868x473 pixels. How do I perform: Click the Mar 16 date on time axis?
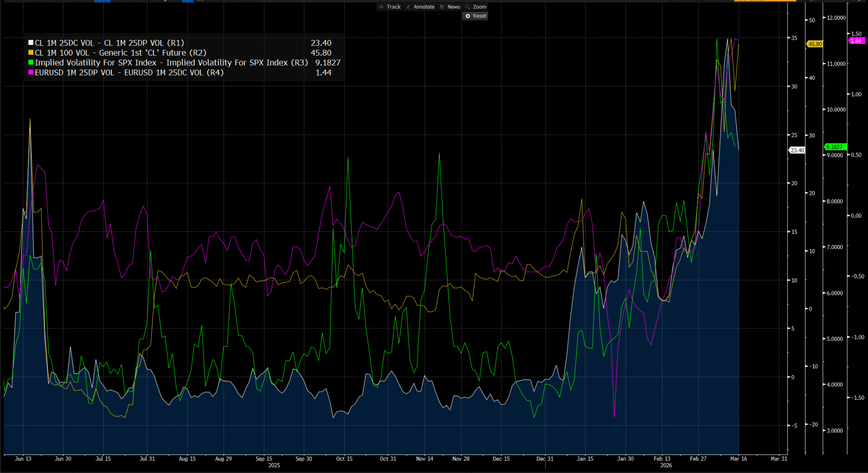738,459
